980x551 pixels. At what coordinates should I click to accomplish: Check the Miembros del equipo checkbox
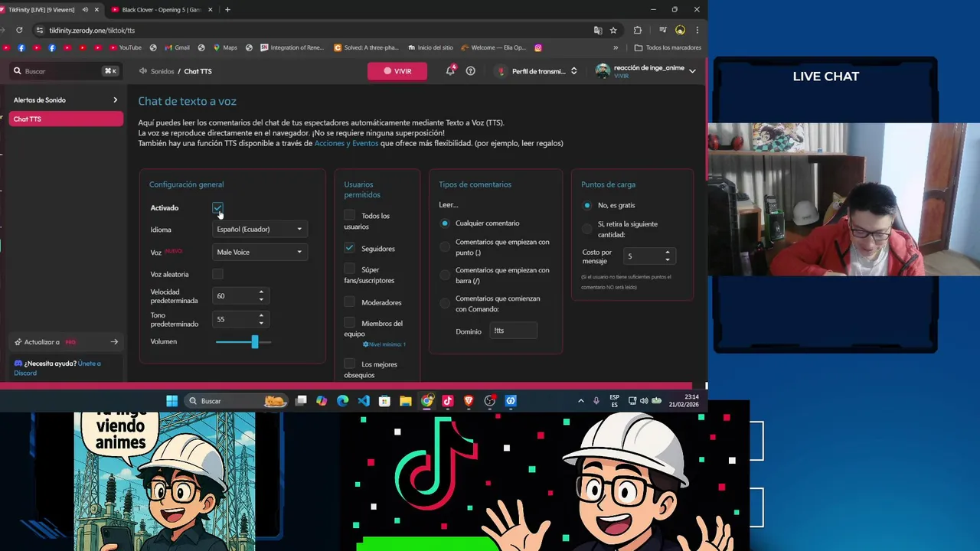click(x=349, y=323)
